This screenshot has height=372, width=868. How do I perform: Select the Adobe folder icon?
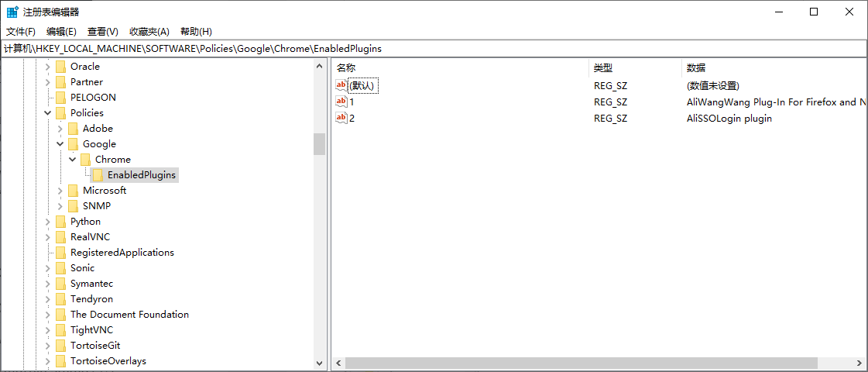[x=73, y=129]
